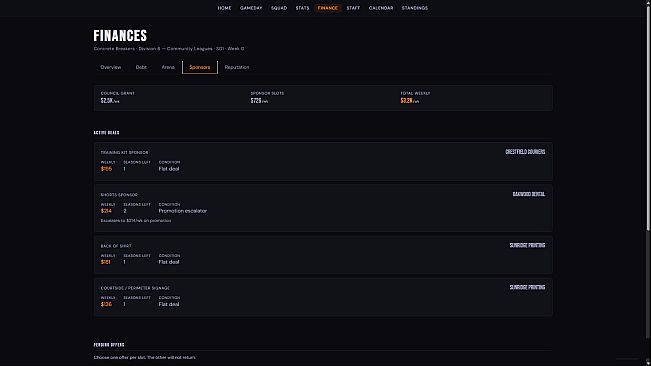
Task: Go to the Gameday page
Action: pyautogui.click(x=251, y=8)
